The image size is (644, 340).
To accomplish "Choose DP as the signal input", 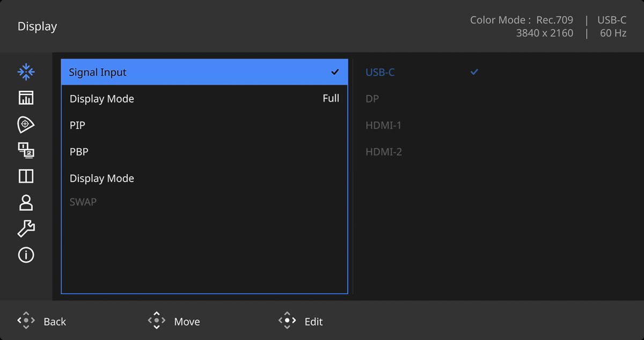I will point(372,99).
